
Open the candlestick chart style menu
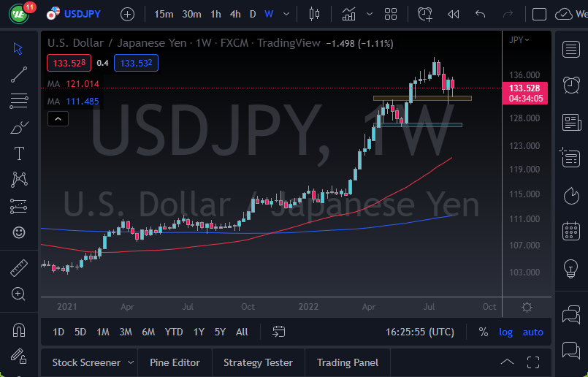[314, 15]
